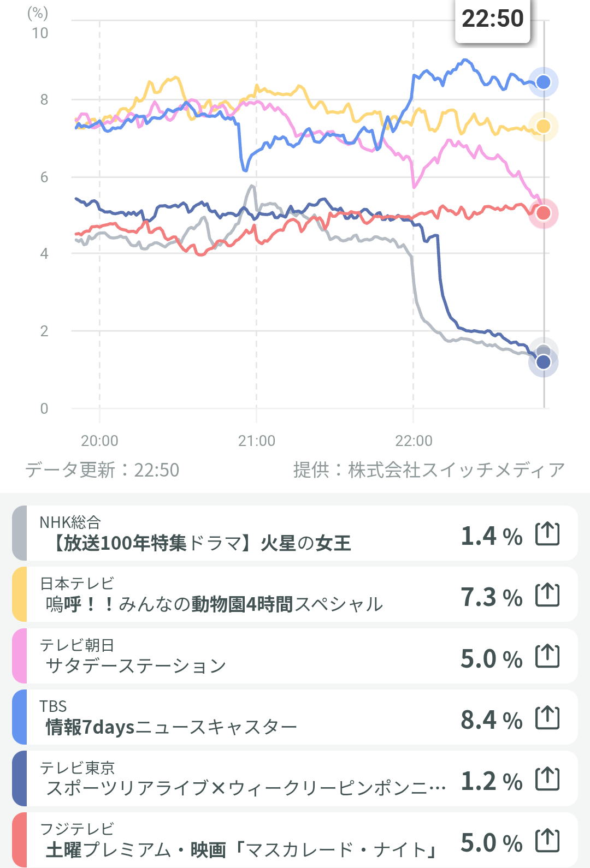
Task: Open 情報7daysニュースキャスター program entry
Action: tap(171, 727)
